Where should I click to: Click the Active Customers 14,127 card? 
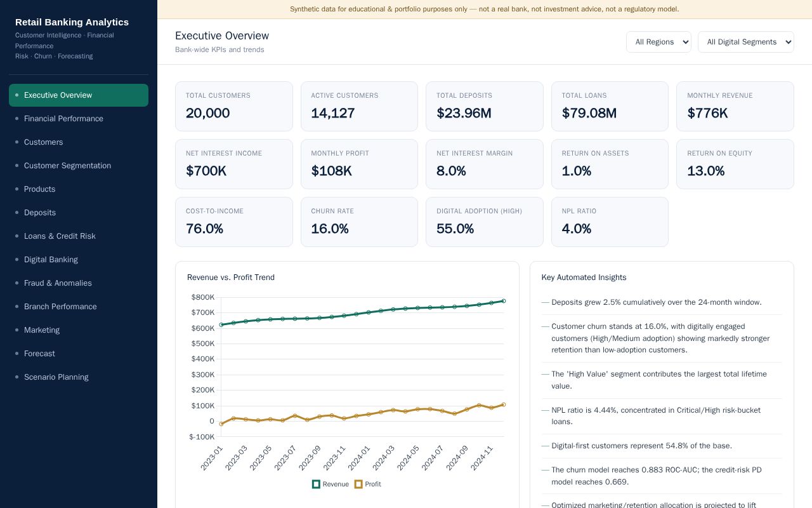pyautogui.click(x=359, y=106)
